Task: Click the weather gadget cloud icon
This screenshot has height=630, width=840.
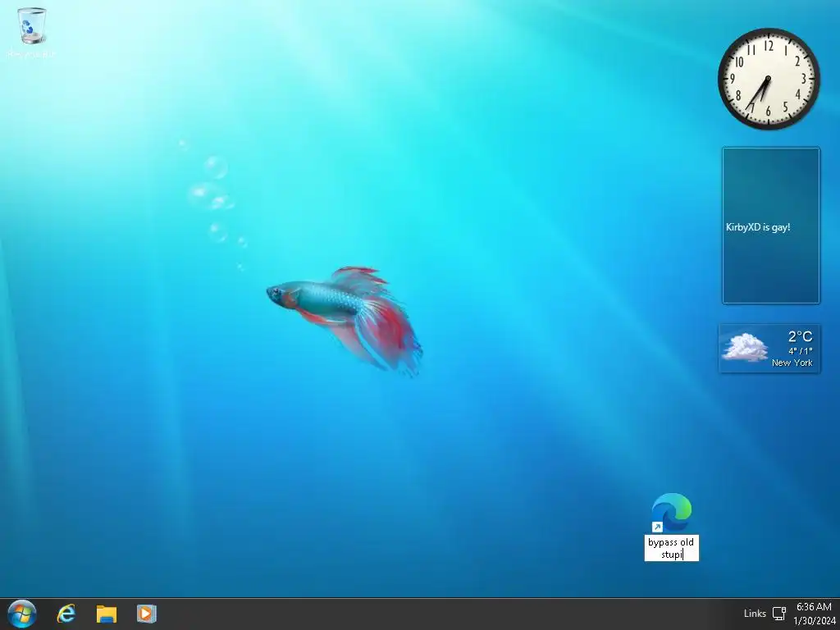Action: click(745, 347)
